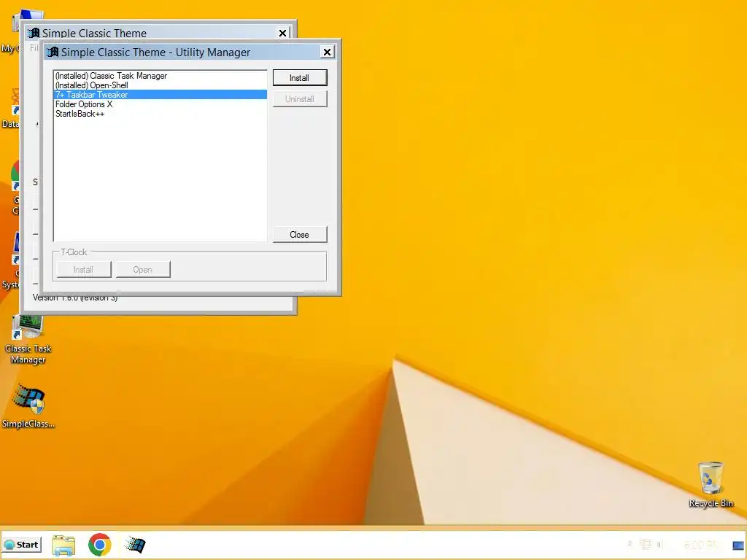Select the 7+ Taskbar Tweaker list entry
Image resolution: width=747 pixels, height=560 pixels.
(160, 95)
